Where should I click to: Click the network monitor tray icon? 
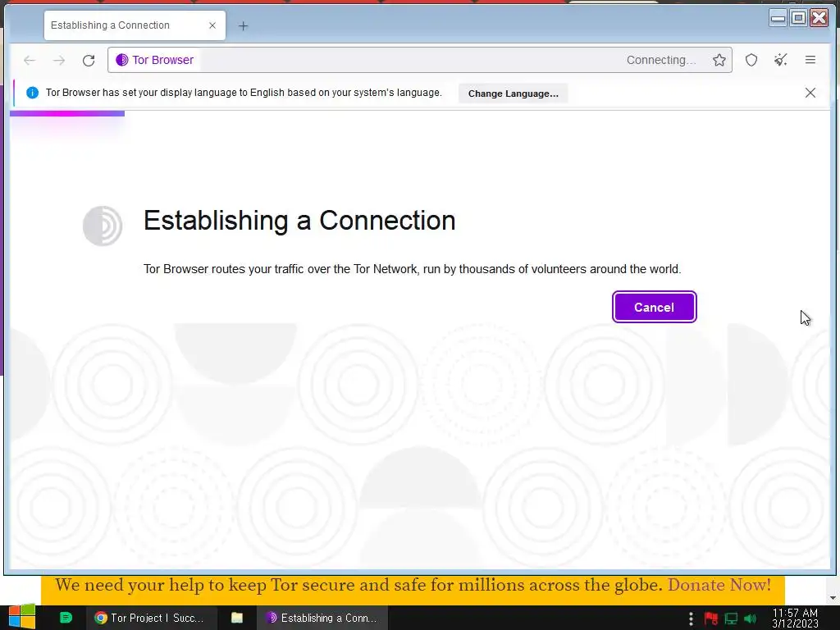coord(731,619)
